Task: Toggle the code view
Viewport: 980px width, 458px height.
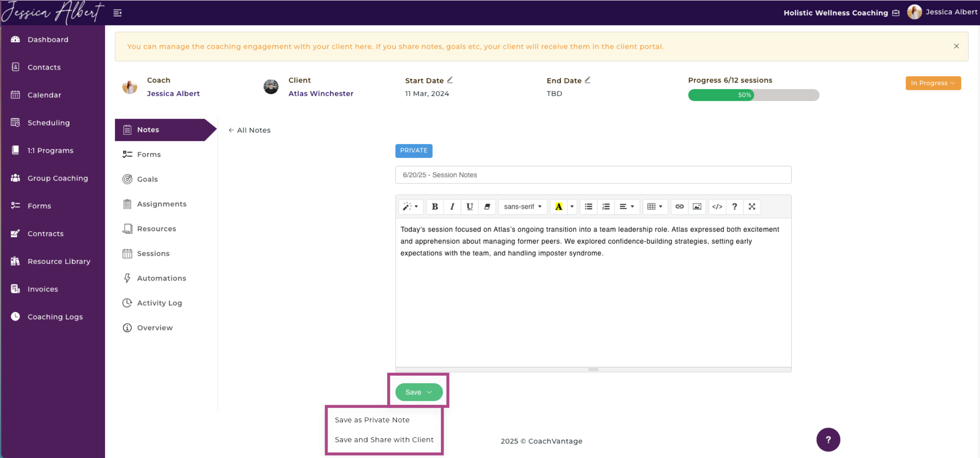Action: tap(717, 207)
